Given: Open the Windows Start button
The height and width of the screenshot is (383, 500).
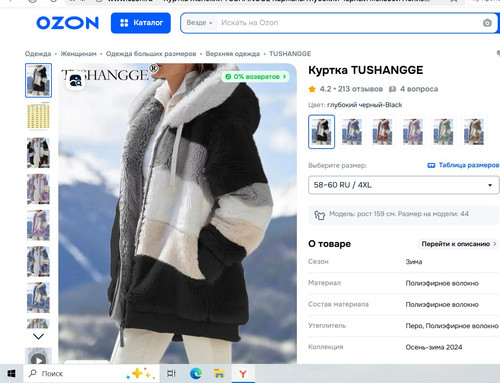Looking at the screenshot, I should point(11,374).
